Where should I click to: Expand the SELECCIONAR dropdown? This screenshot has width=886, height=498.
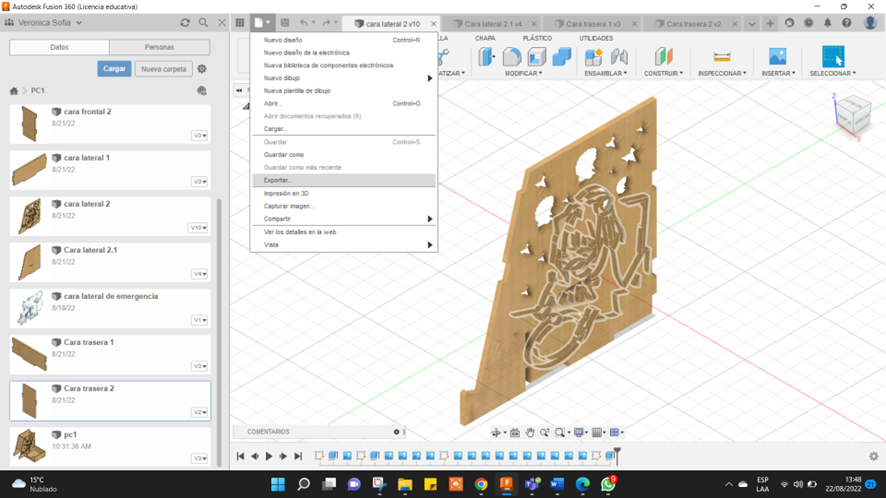[x=833, y=73]
